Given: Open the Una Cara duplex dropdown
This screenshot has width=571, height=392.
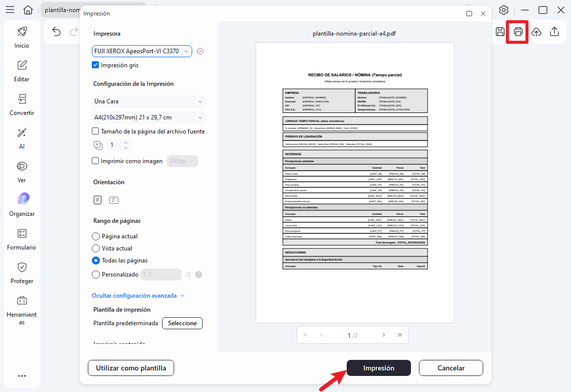Looking at the screenshot, I should click(149, 101).
